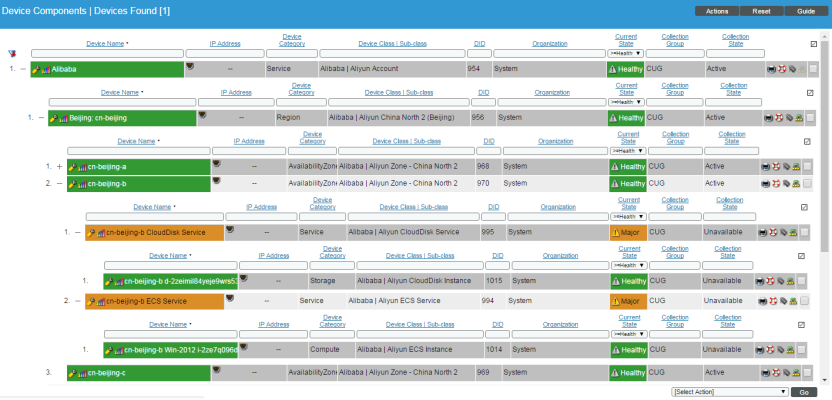Click the Reset button
The image size is (832, 400).
(761, 11)
